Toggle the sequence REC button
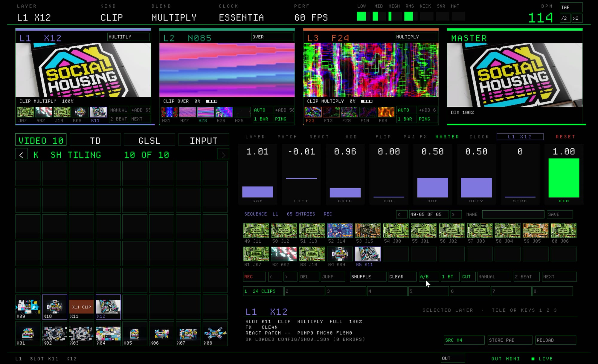Image resolution: width=598 pixels, height=364 pixels. pos(254,277)
